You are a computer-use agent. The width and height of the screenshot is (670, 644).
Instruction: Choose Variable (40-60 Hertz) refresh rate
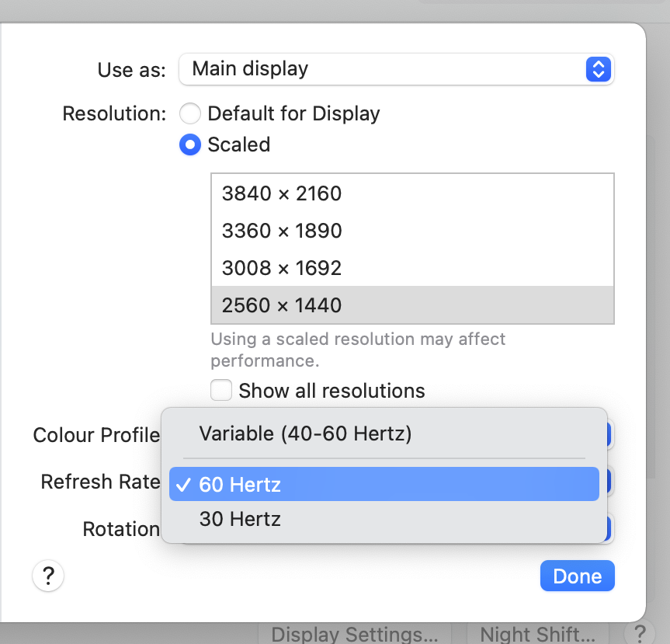point(305,433)
